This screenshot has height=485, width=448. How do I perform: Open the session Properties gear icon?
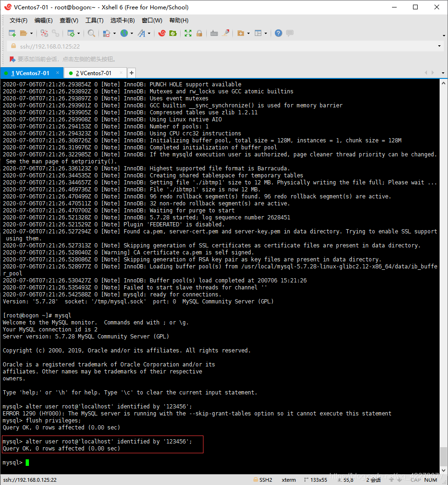(x=71, y=33)
